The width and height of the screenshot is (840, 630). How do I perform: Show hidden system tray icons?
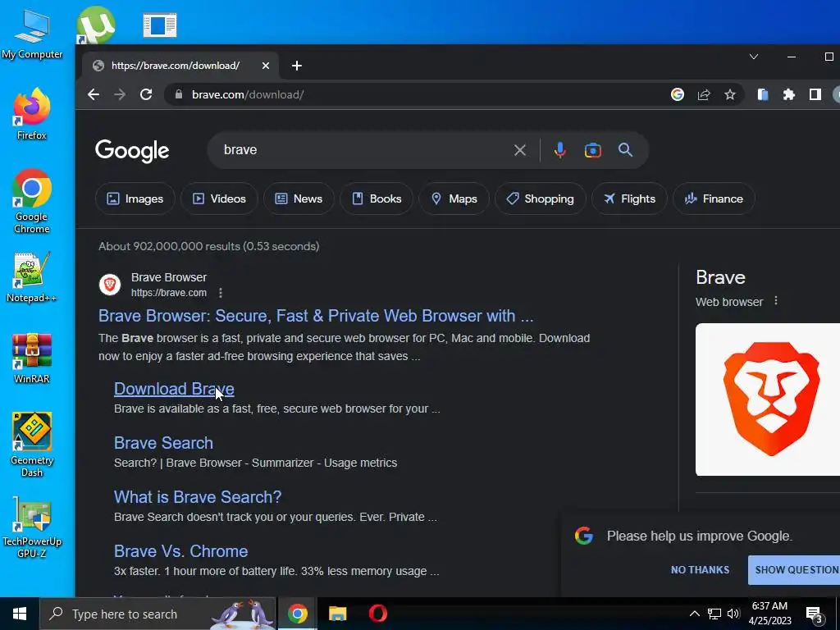pyautogui.click(x=694, y=614)
